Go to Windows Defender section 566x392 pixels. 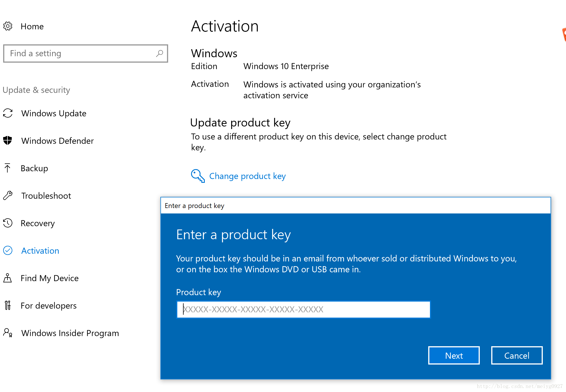tap(58, 141)
